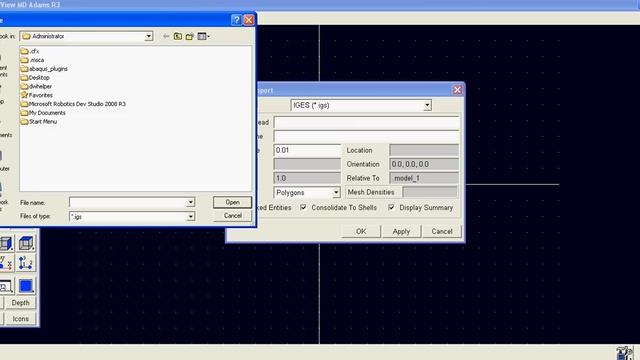Open the View menu icon in file dialog

click(203, 36)
